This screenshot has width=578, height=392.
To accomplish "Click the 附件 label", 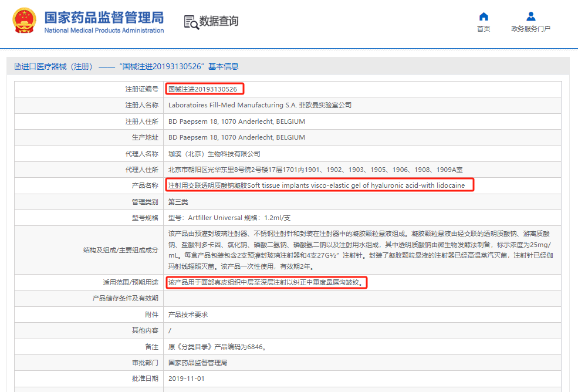I will click(x=152, y=315).
